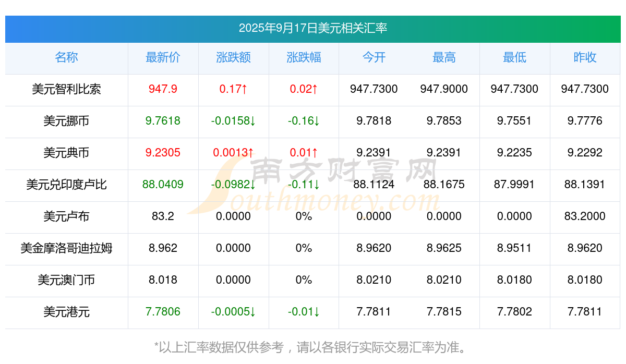Click the 美元港元 row name
Screen dimensions: 626x364
click(66, 312)
